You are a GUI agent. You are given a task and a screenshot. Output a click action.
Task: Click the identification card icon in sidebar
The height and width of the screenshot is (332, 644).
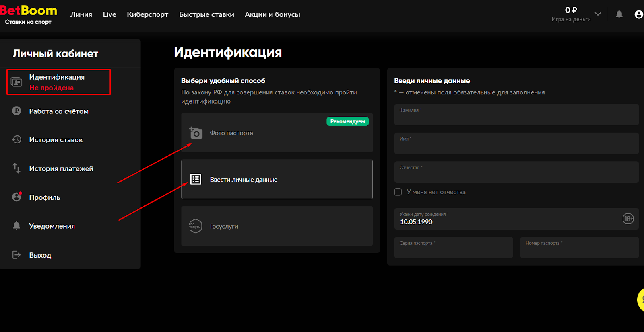click(x=17, y=82)
